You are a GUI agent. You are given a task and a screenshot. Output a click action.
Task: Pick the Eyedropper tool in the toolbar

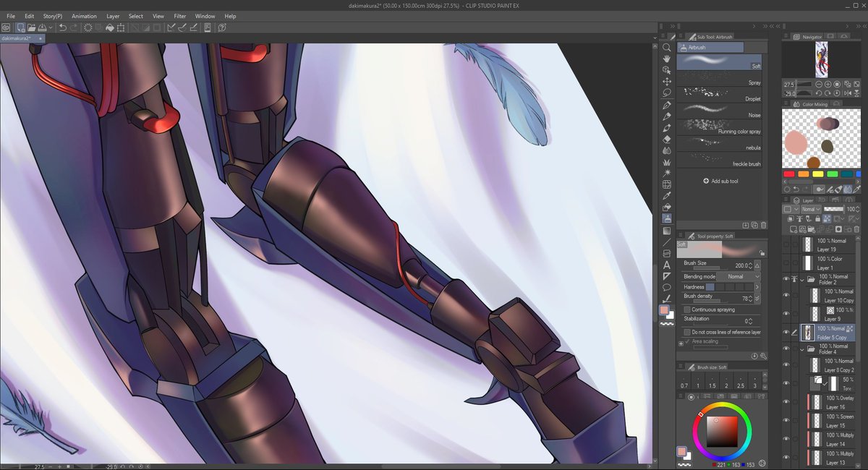(x=666, y=196)
